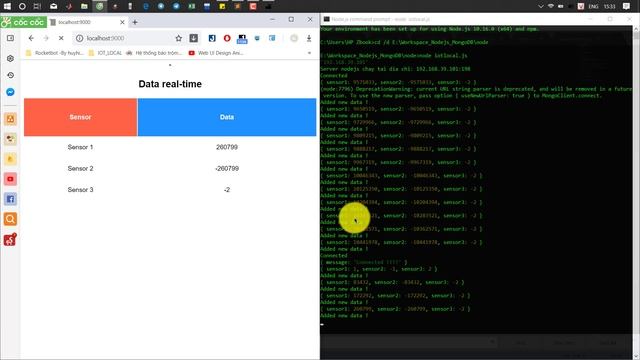Open Cortana search circle in taskbar
Screen dimensions: 640x360
22,6
